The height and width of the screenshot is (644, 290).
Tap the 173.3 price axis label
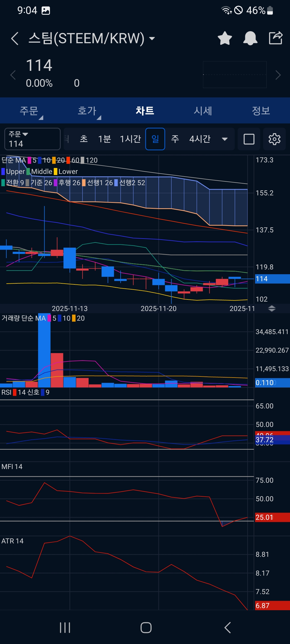264,160
